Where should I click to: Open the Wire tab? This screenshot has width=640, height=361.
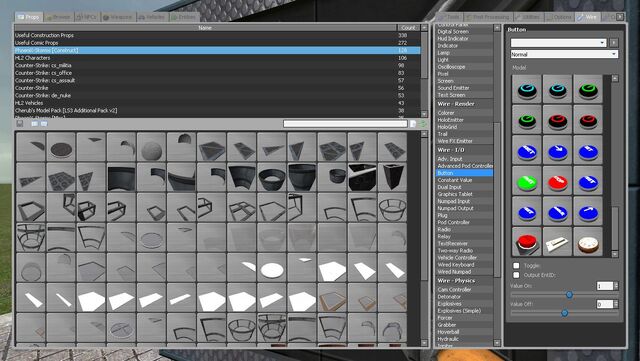click(x=587, y=17)
